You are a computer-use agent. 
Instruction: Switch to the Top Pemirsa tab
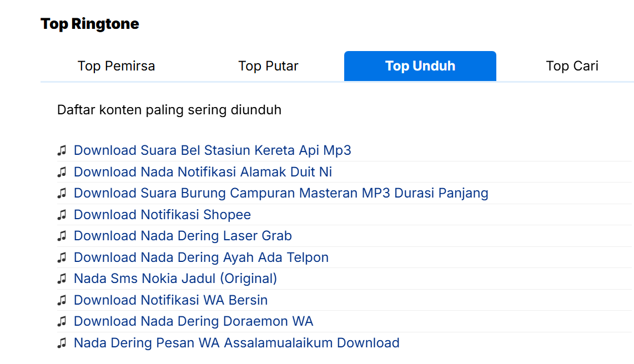pyautogui.click(x=116, y=65)
